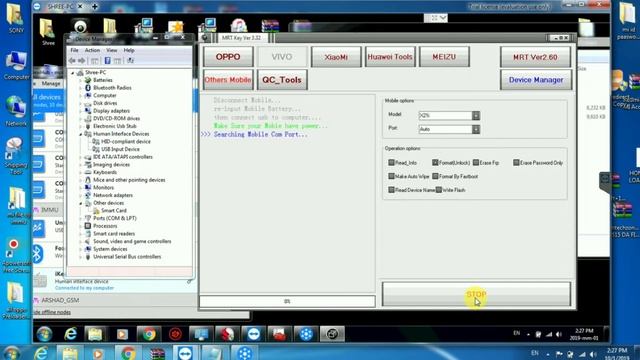The height and width of the screenshot is (360, 640).
Task: Expand the Network adapters node
Action: click(81, 195)
